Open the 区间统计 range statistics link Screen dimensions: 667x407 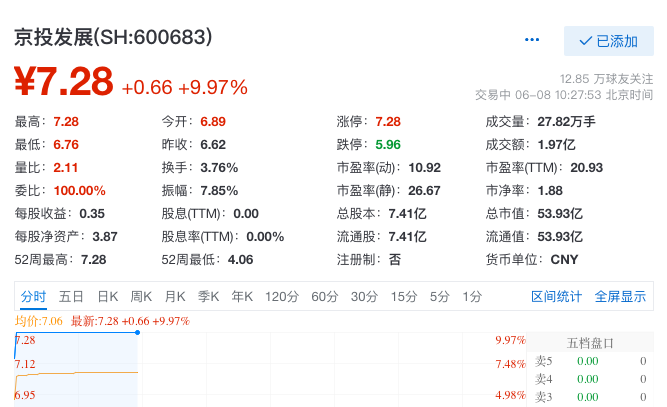coord(556,296)
